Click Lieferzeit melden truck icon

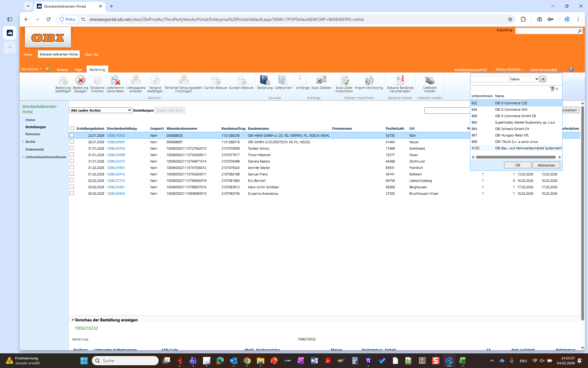pyautogui.click(x=430, y=80)
